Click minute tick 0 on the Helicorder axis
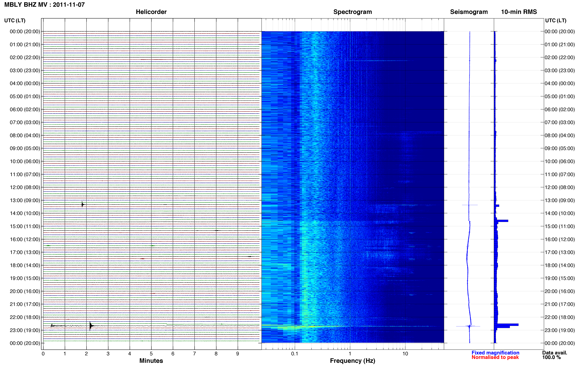 43,354
